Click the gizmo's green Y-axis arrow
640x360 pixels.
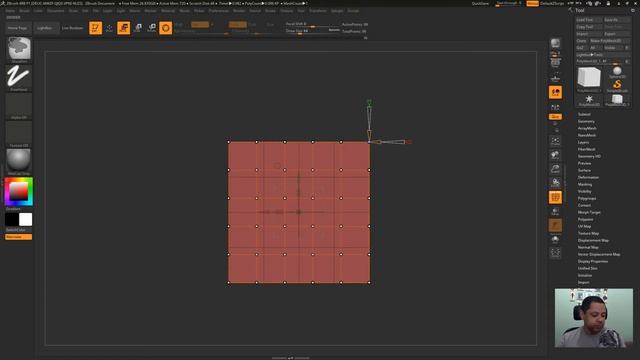369,103
